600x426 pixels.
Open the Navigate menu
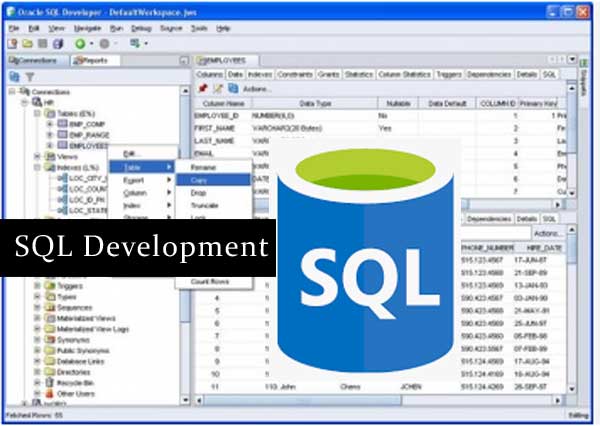87,28
